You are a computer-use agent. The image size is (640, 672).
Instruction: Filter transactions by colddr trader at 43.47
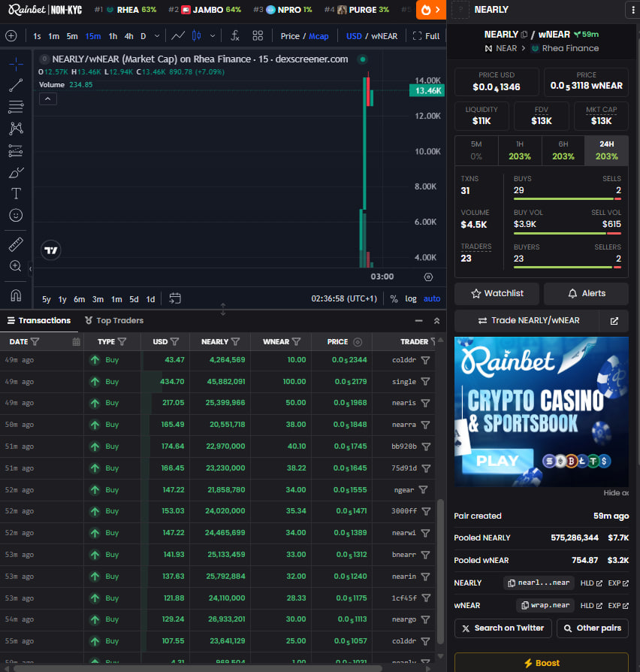(425, 360)
